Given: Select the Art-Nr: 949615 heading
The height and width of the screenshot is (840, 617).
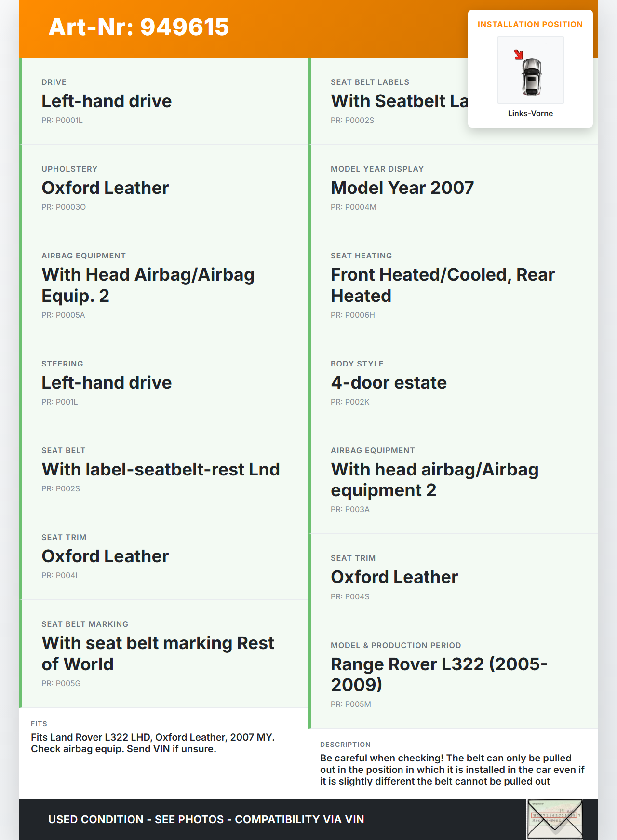Looking at the screenshot, I should click(x=139, y=27).
